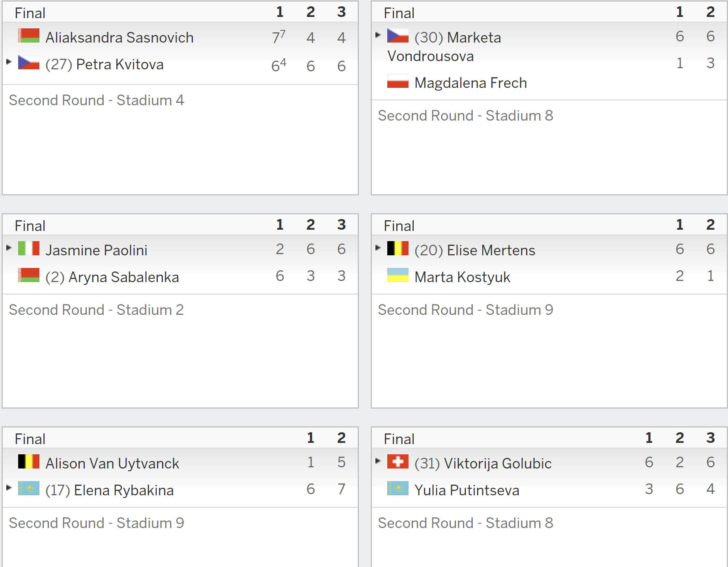The width and height of the screenshot is (728, 567).
Task: Click the Kazakhstan flag beside Elena Rybakina
Action: click(x=29, y=488)
